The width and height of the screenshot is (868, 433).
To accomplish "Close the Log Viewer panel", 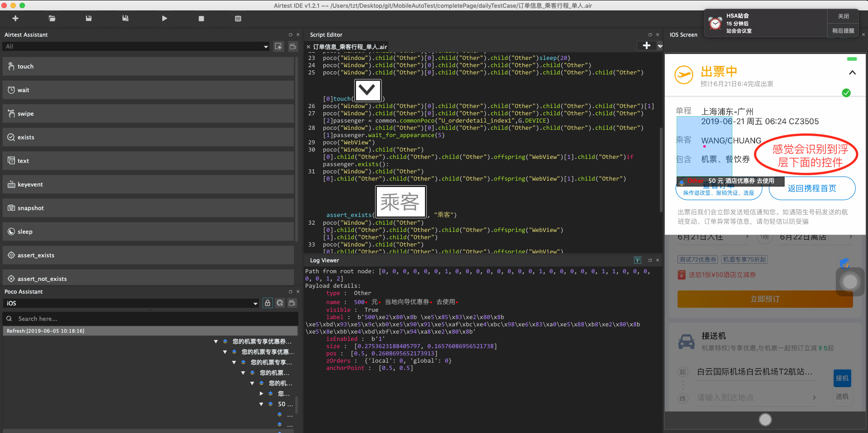I will (x=658, y=260).
